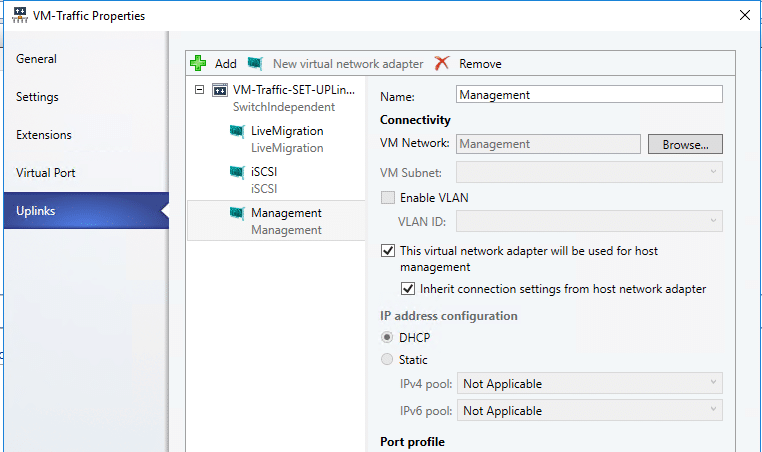Click the New virtual network adapter icon
Viewport: 762px width, 452px height.
pyautogui.click(x=255, y=63)
